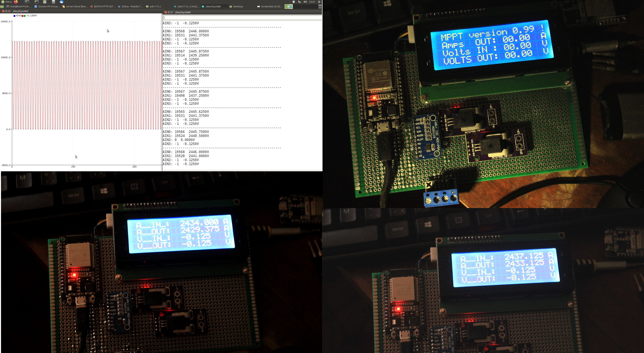This screenshot has width=644, height=353.
Task: Launch Firefox from the top panel
Action: click(x=16, y=2)
